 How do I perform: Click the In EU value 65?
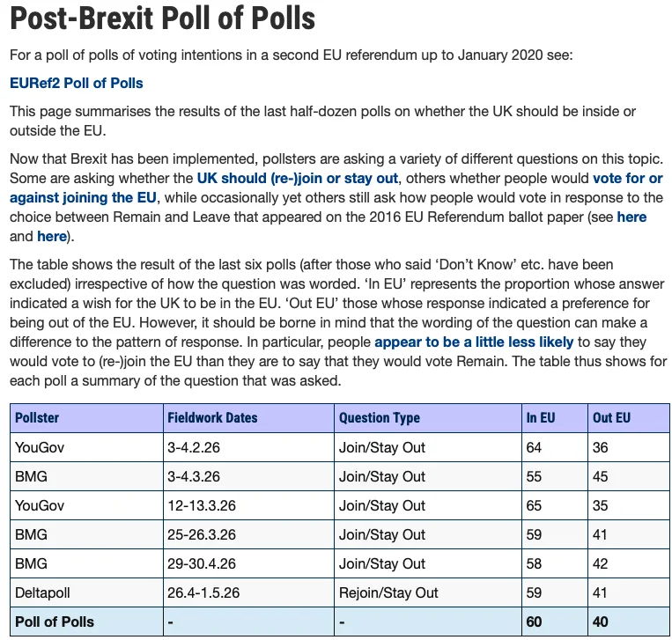click(555, 505)
